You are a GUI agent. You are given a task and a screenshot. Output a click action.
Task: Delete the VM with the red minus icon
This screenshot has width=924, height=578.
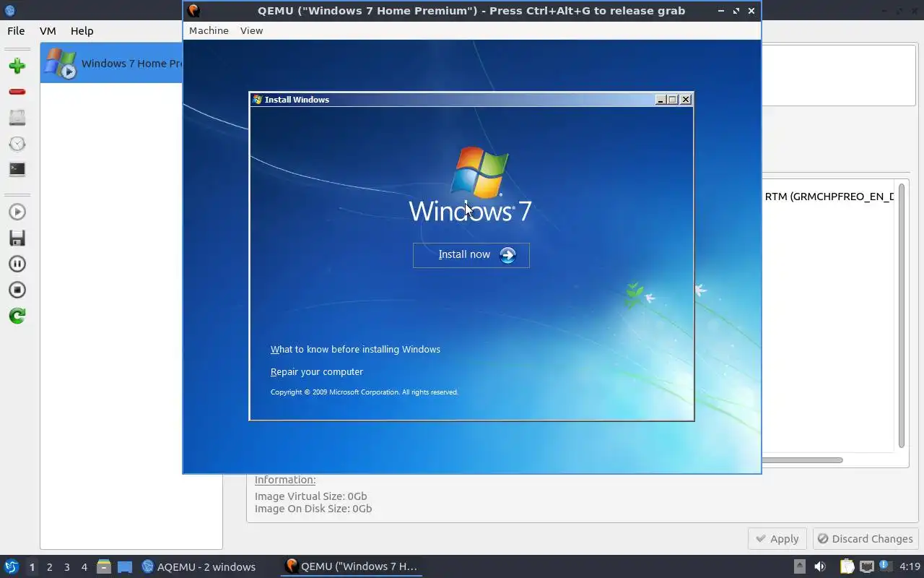(x=17, y=92)
